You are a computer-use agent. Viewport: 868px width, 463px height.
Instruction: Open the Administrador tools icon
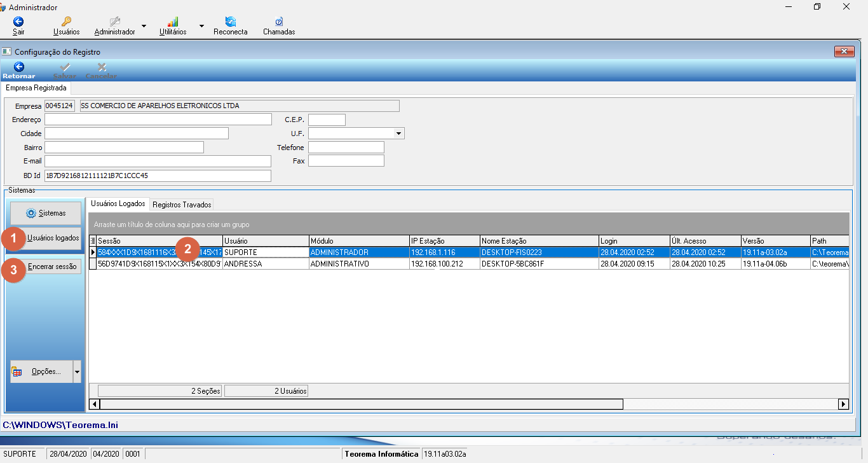coord(114,21)
